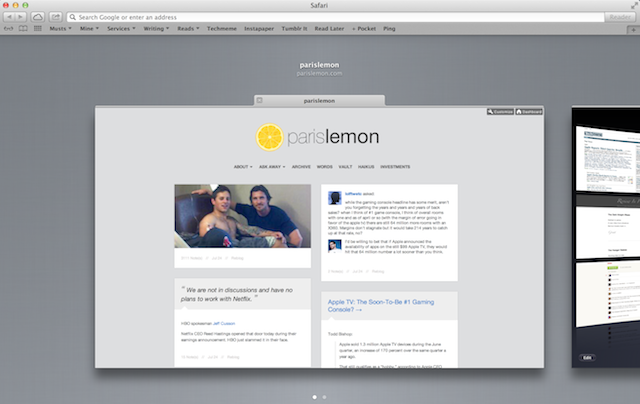Open Top Sites grid icon
640x404 pixels.
pyautogui.click(x=38, y=29)
